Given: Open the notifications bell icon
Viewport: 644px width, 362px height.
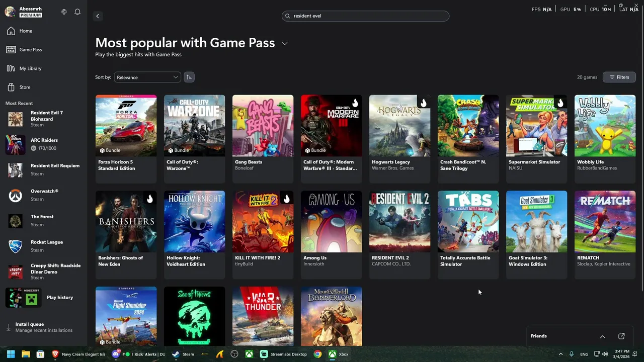Looking at the screenshot, I should [x=77, y=12].
